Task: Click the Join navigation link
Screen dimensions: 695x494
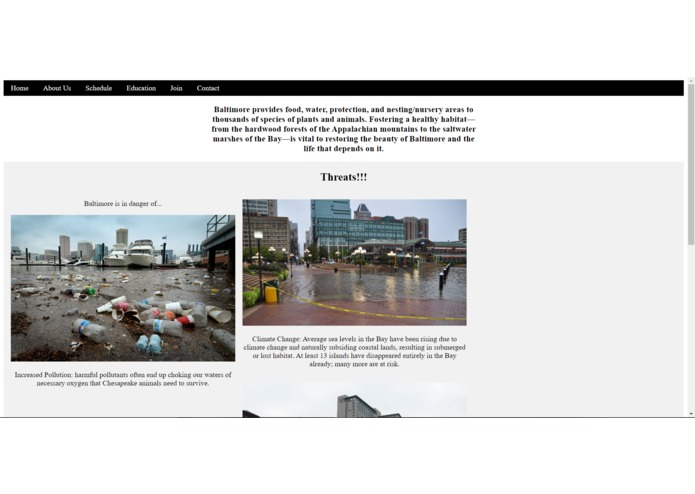Action: coord(176,88)
